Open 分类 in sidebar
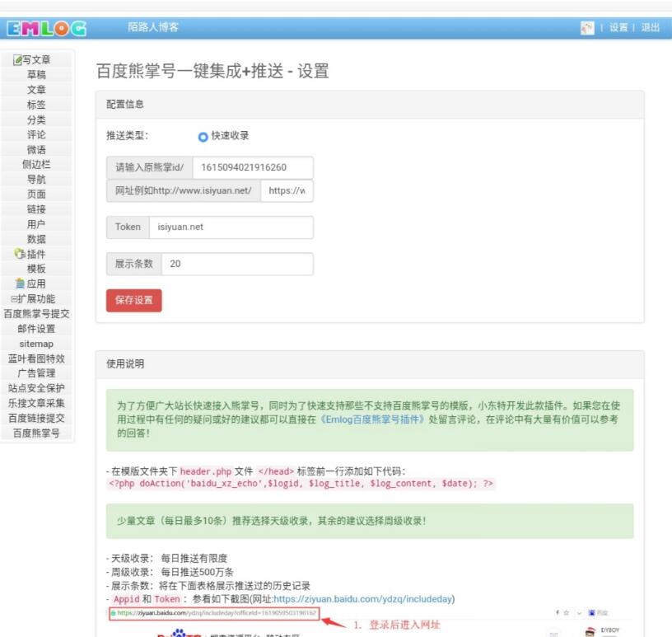This screenshot has height=637, width=672. tap(36, 119)
